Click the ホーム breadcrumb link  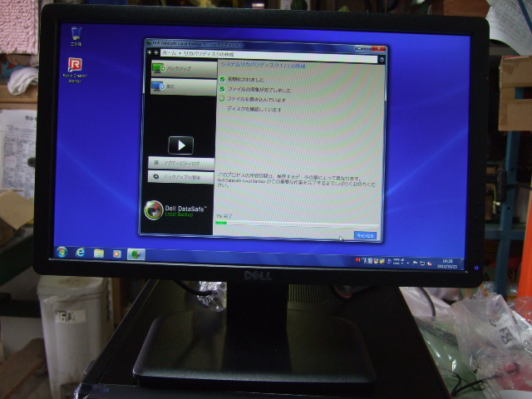coord(169,53)
